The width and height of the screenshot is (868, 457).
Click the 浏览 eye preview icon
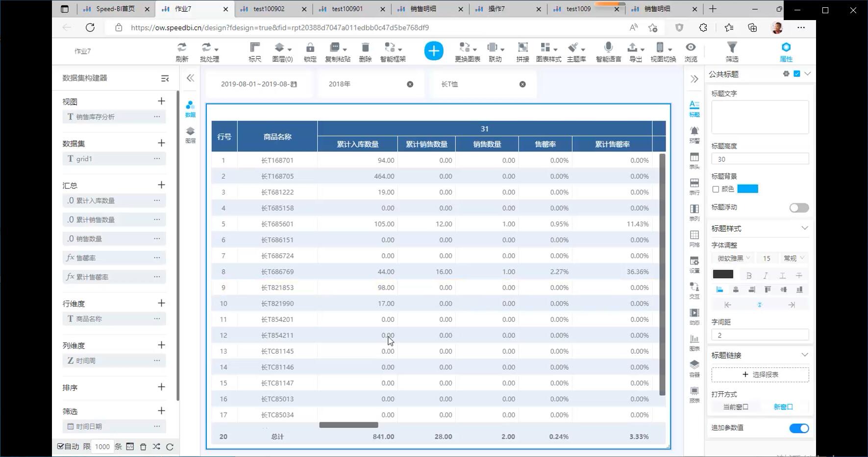691,48
